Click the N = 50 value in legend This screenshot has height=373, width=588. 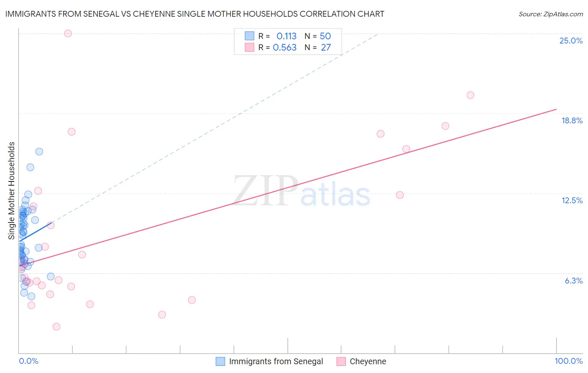pos(318,36)
